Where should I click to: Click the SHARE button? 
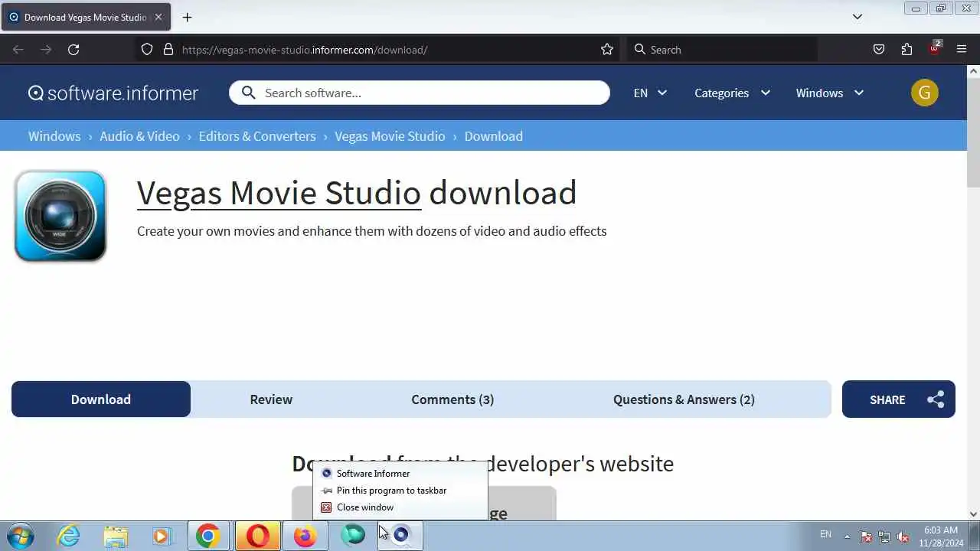click(x=899, y=399)
